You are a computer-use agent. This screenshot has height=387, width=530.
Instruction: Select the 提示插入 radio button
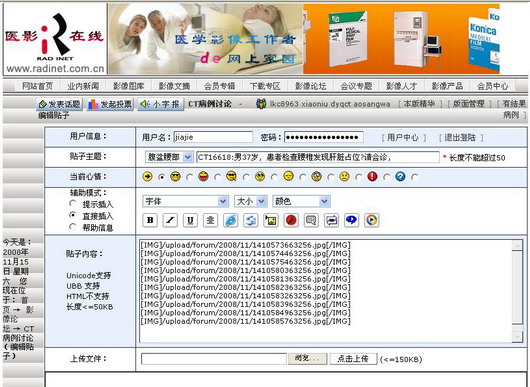pos(72,203)
